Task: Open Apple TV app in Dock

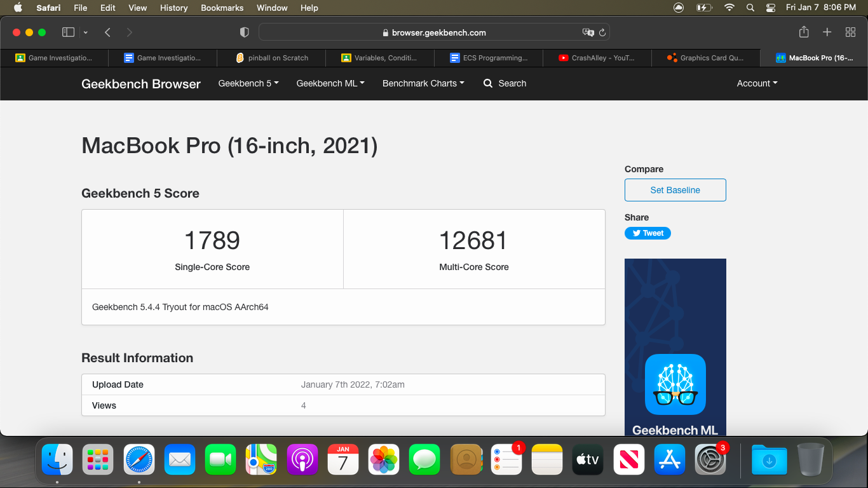Action: [588, 459]
